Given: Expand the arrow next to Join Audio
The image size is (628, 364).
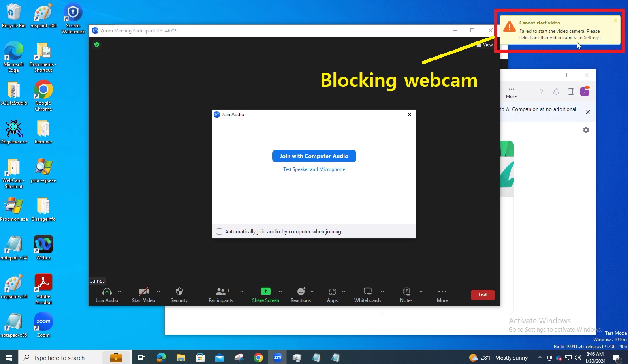Looking at the screenshot, I should [x=120, y=291].
